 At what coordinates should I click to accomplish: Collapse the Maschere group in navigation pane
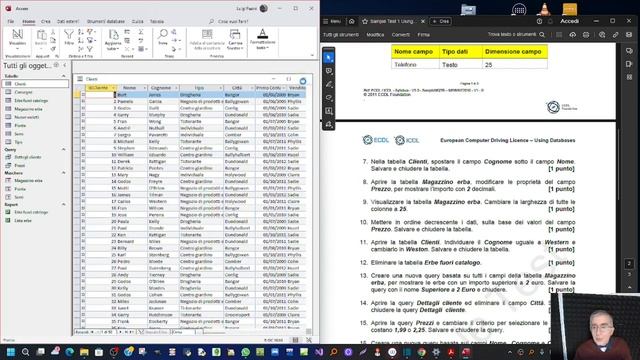63,173
